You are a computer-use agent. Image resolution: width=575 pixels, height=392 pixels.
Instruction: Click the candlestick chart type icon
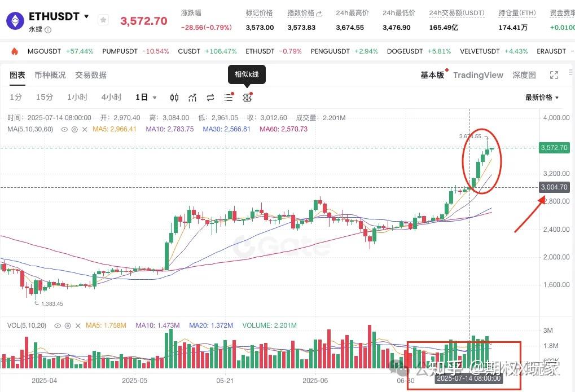[x=174, y=98]
